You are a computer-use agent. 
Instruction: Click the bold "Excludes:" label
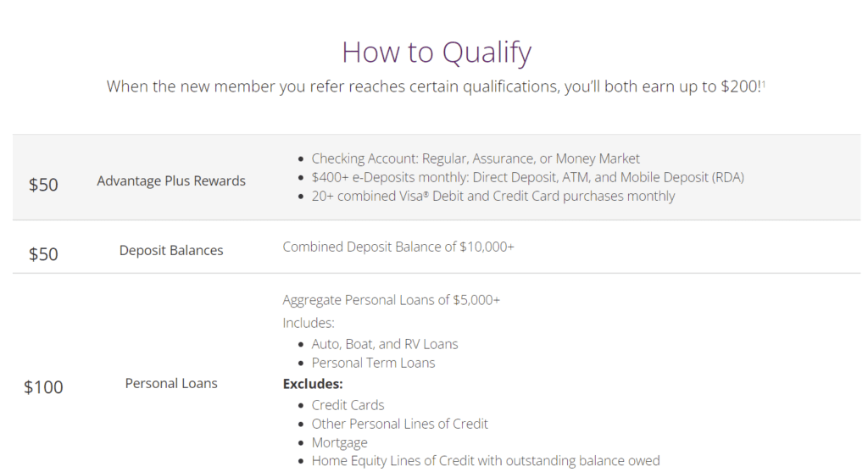312,384
